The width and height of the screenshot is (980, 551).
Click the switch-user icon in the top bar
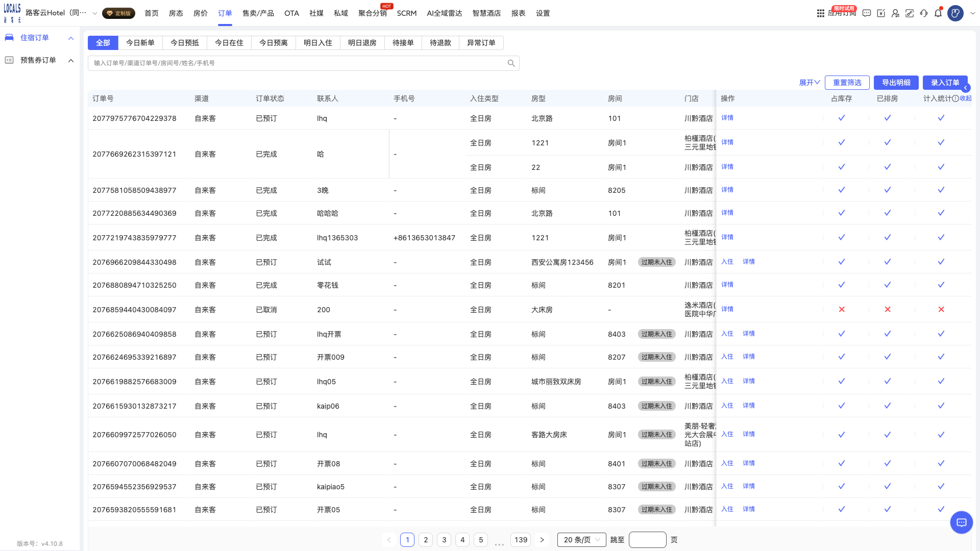tap(895, 13)
